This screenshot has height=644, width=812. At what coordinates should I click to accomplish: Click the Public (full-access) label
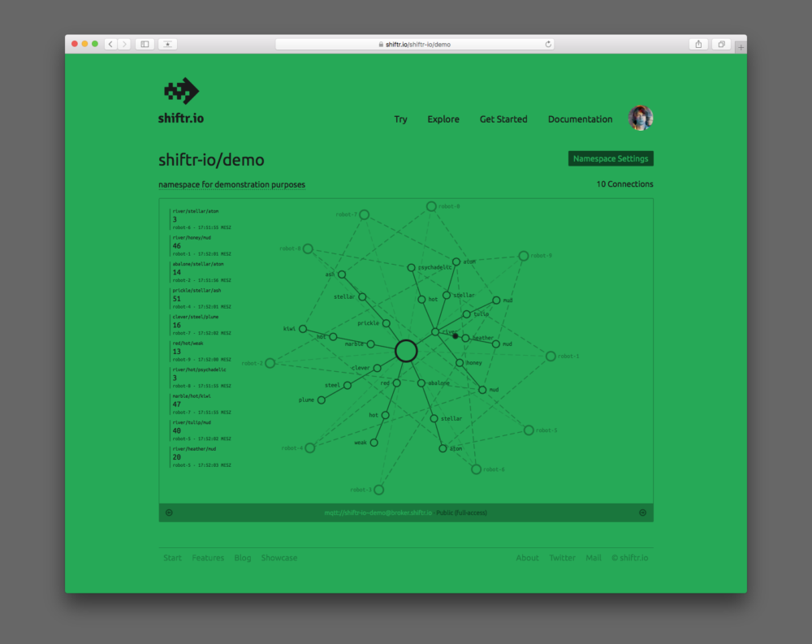pos(461,512)
